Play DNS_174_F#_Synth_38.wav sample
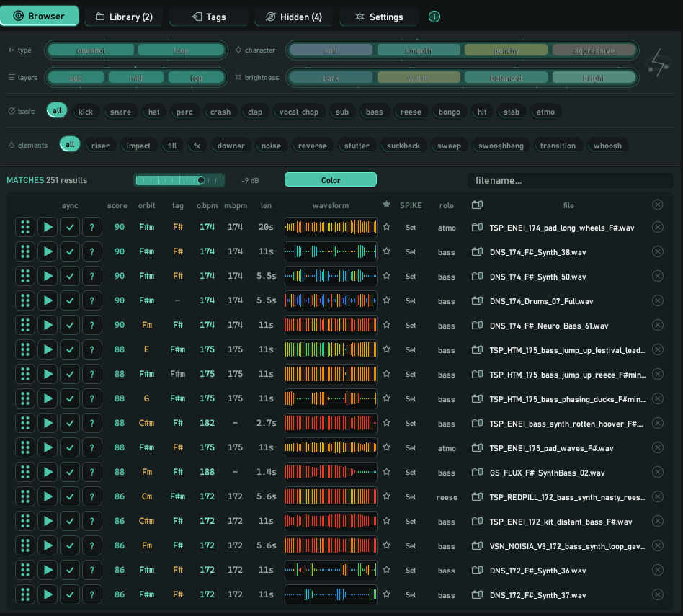Viewport: 683px width, 616px height. 48,251
